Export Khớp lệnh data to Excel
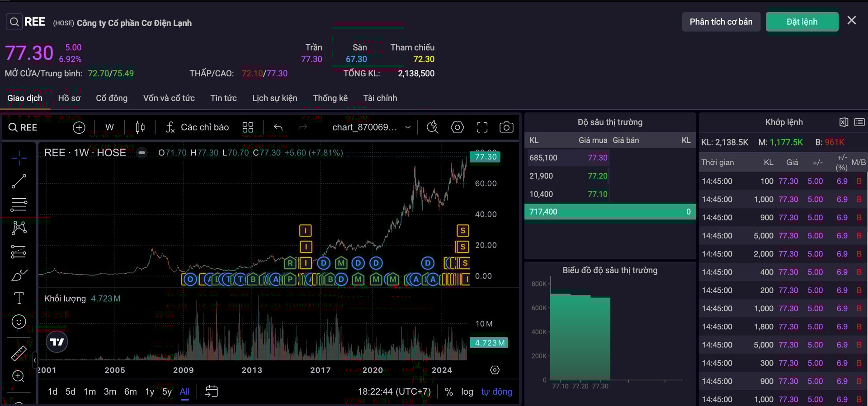The image size is (868, 406). click(844, 122)
